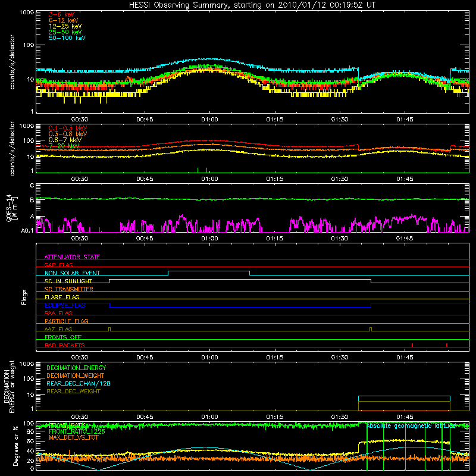Click the 0.3-0.8 MeV legend label
The width and height of the screenshot is (476, 476).
pyautogui.click(x=68, y=134)
